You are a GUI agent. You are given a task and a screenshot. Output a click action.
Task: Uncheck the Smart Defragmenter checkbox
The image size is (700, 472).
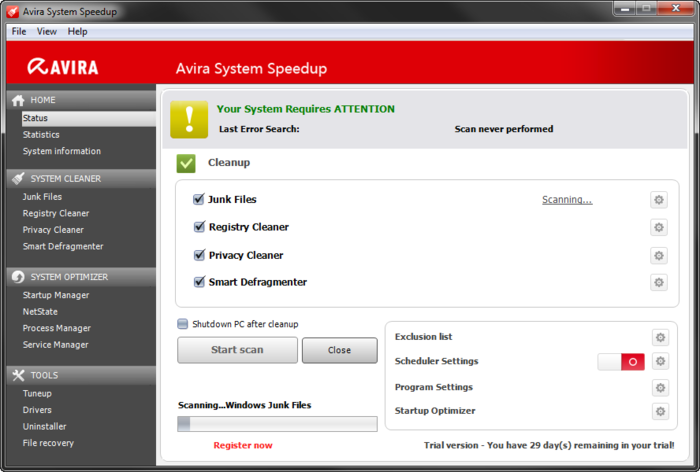pos(199,282)
